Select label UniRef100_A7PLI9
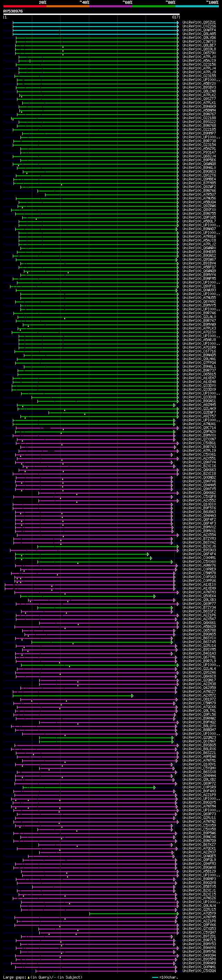222x980 pixels. [199, 451]
